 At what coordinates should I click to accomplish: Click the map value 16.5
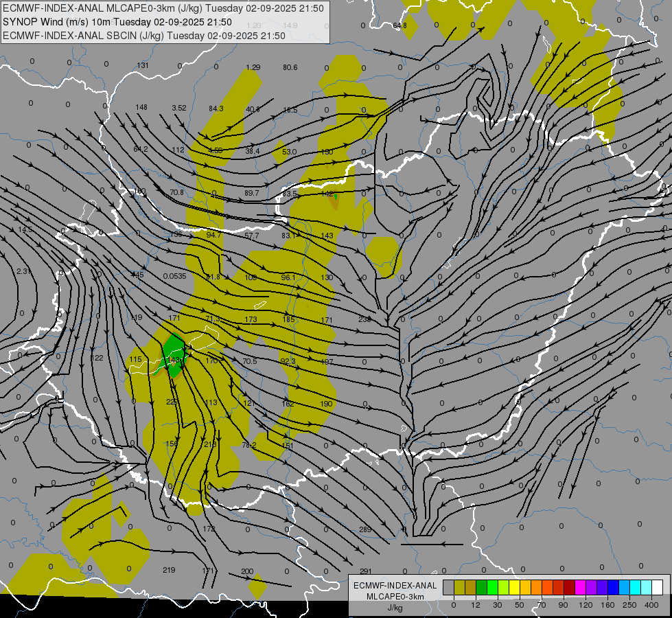290,111
